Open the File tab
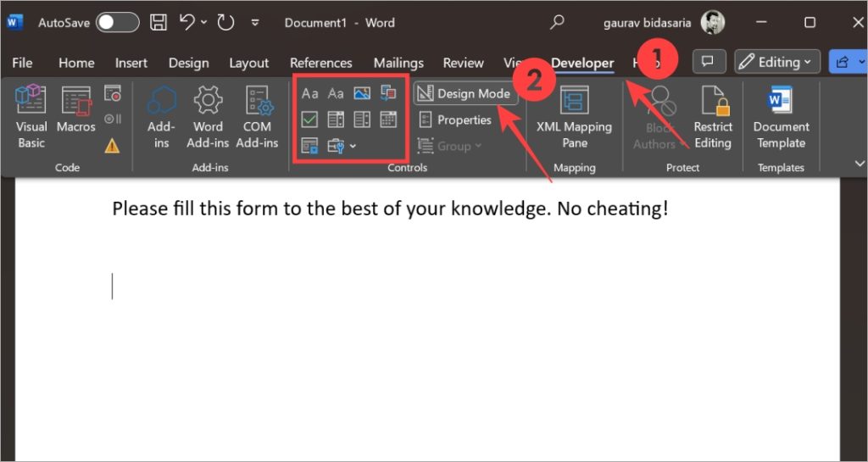The width and height of the screenshot is (868, 462). (22, 63)
